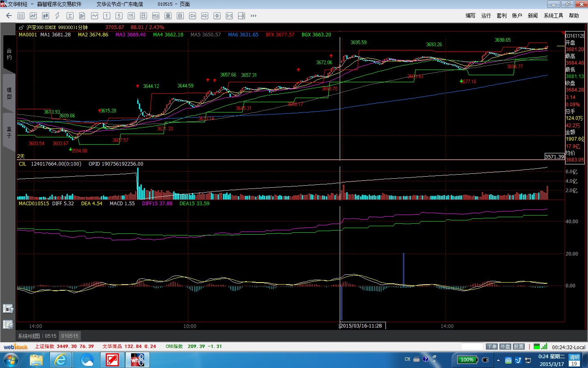
Task: Click the sigma statistics toolbar icon
Action: 70,16
